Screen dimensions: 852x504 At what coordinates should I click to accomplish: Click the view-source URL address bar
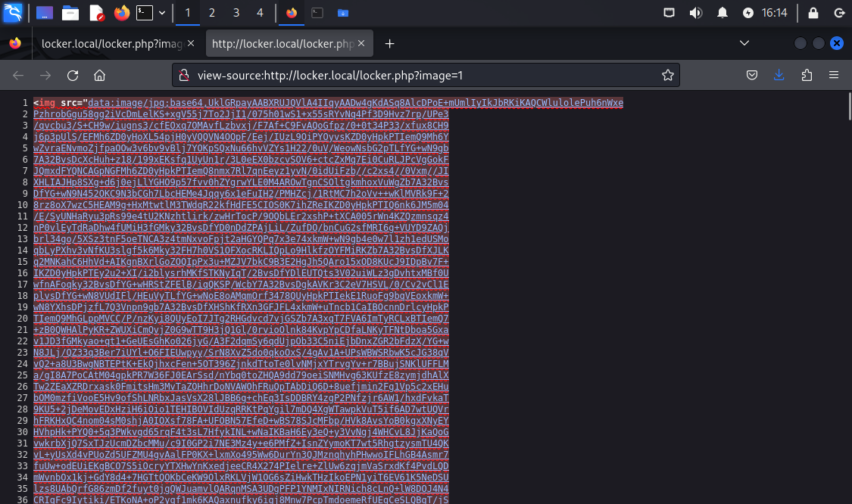(x=424, y=75)
